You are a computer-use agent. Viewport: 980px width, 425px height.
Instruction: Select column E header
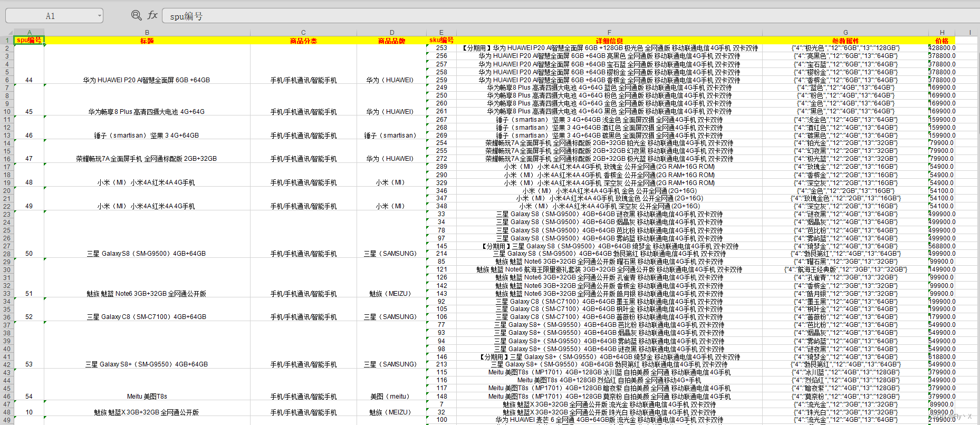tap(441, 32)
